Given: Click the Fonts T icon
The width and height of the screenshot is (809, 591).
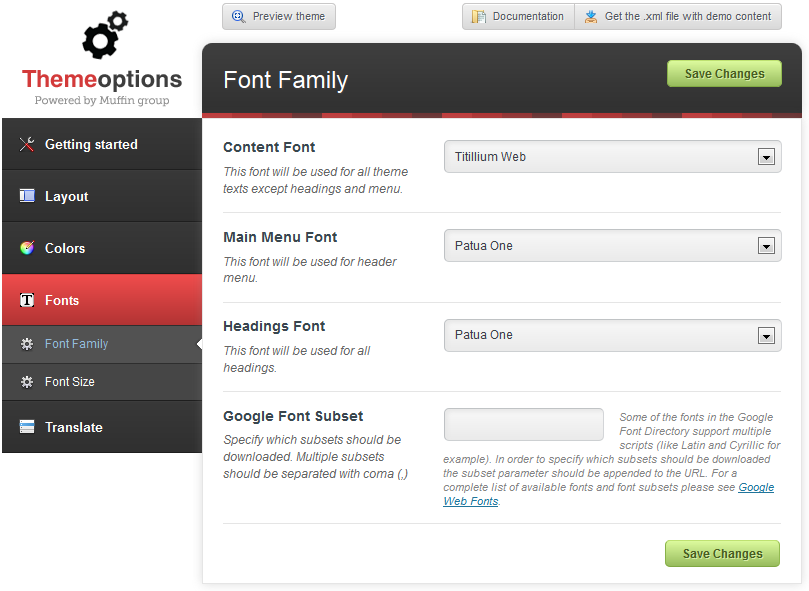Looking at the screenshot, I should point(27,300).
